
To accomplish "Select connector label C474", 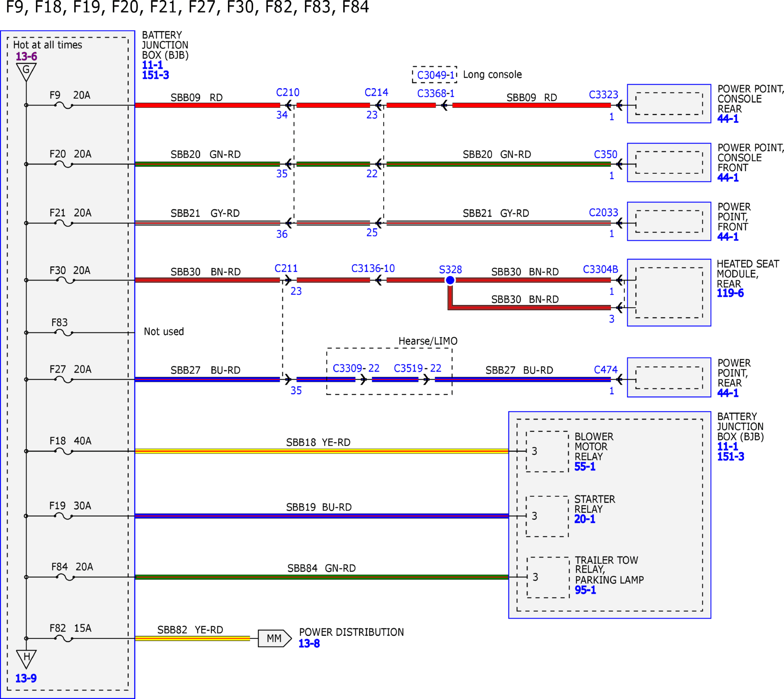I will click(x=606, y=370).
